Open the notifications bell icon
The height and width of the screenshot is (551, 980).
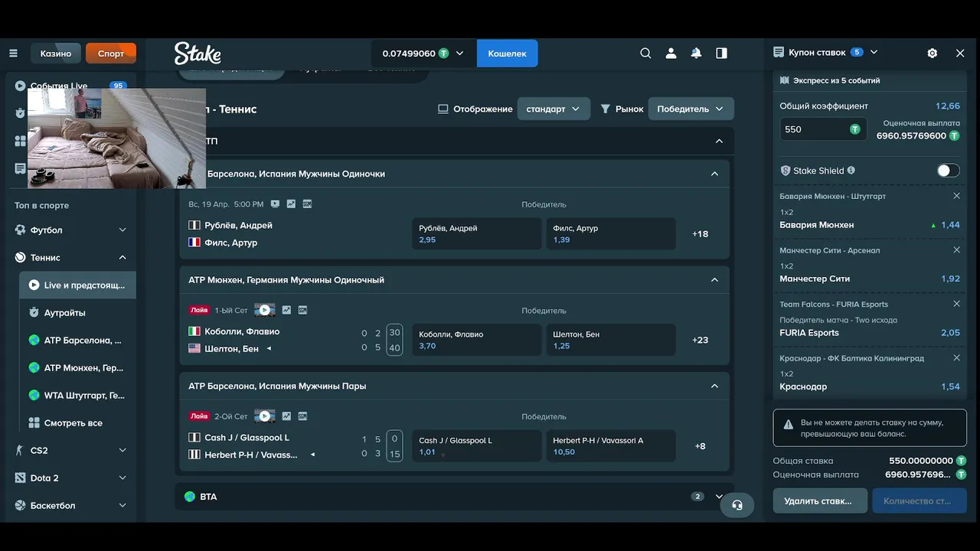[696, 54]
